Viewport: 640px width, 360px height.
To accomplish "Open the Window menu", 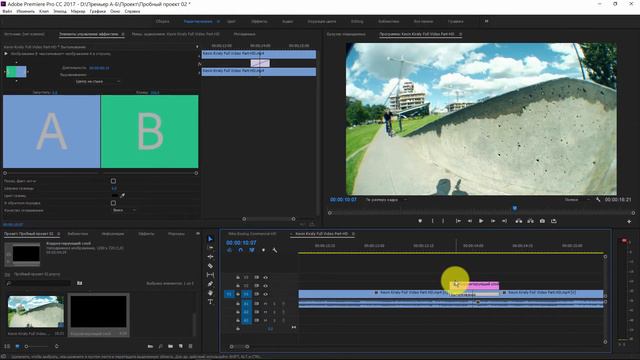I will tap(115, 11).
